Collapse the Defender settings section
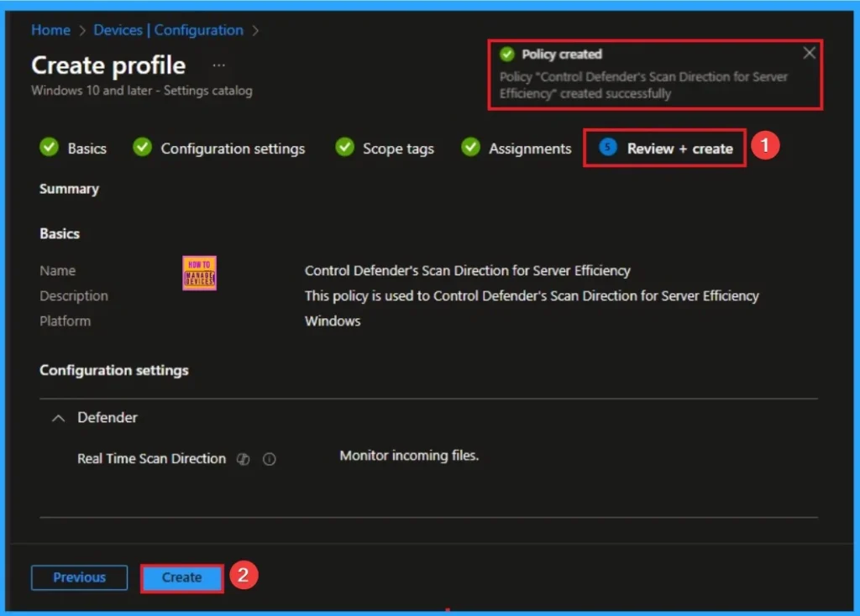 click(x=58, y=417)
